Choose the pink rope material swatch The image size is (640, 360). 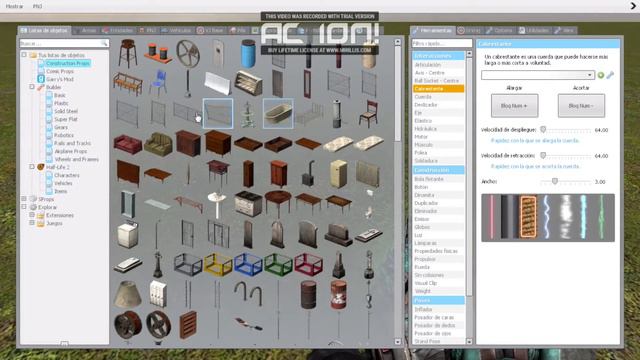click(492, 217)
